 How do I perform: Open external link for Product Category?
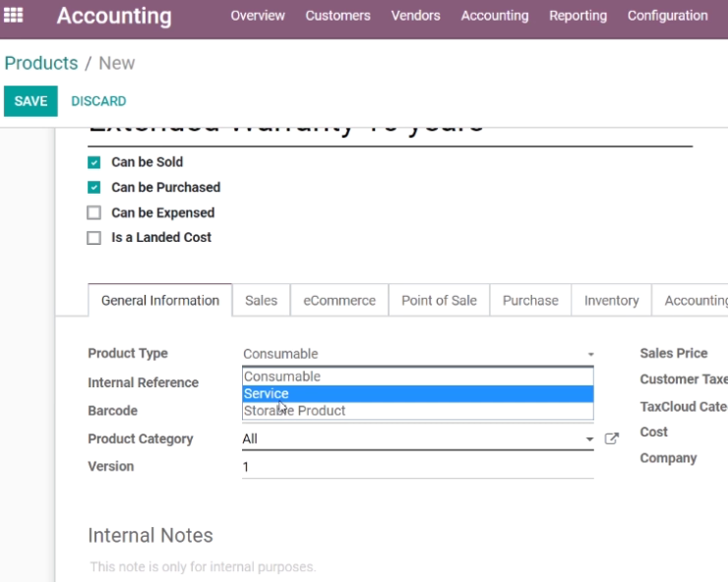pyautogui.click(x=612, y=438)
